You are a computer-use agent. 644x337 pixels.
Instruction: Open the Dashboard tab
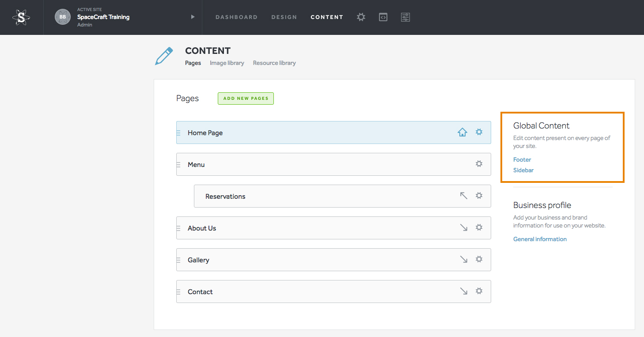236,17
